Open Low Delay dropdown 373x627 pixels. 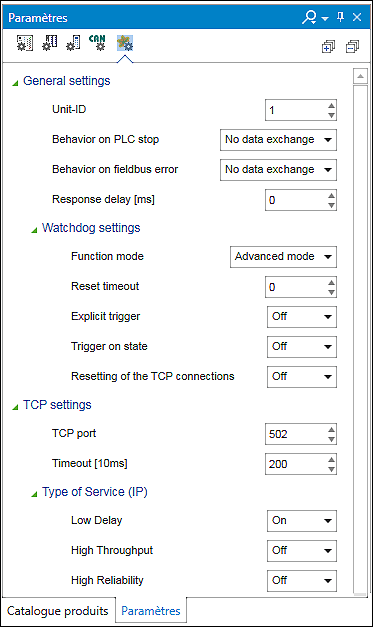coord(302,521)
